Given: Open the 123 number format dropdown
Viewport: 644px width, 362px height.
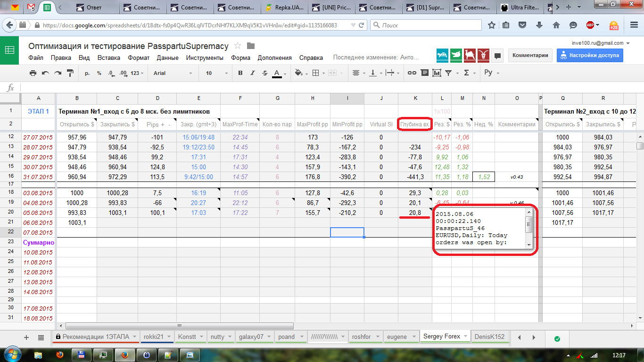Looking at the screenshot, I should click(x=137, y=73).
